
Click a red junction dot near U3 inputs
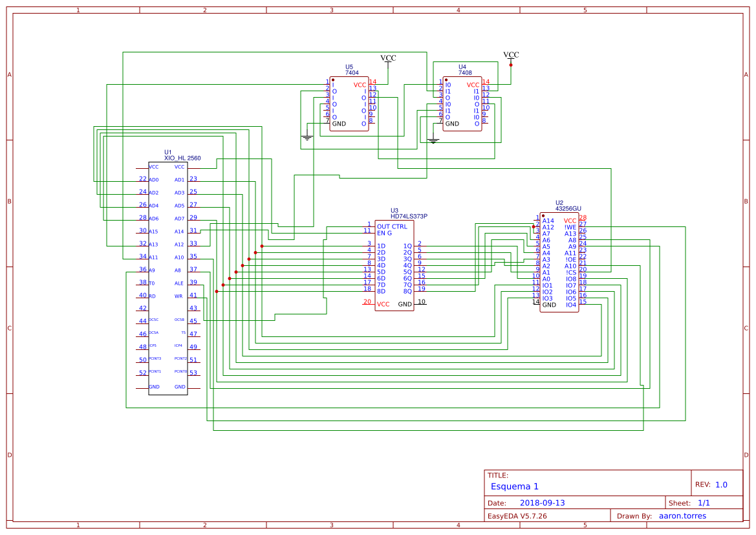click(263, 246)
